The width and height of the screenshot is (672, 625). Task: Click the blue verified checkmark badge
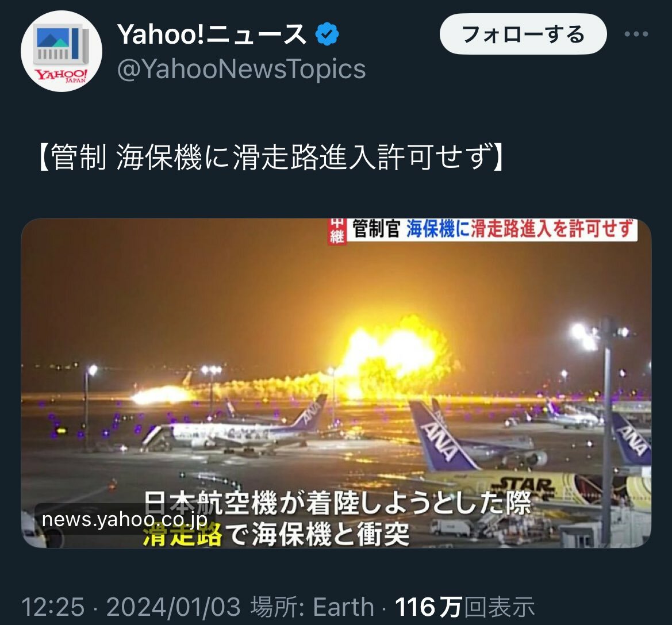coord(327,34)
